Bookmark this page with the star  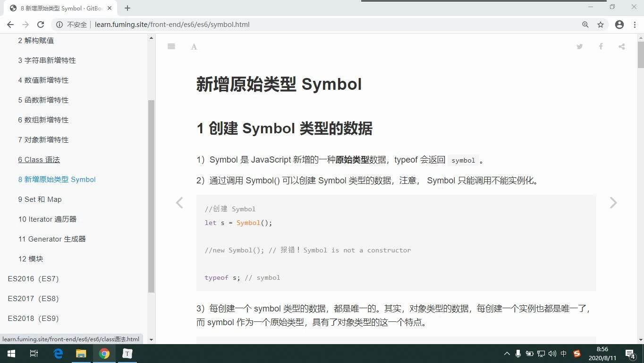(601, 25)
